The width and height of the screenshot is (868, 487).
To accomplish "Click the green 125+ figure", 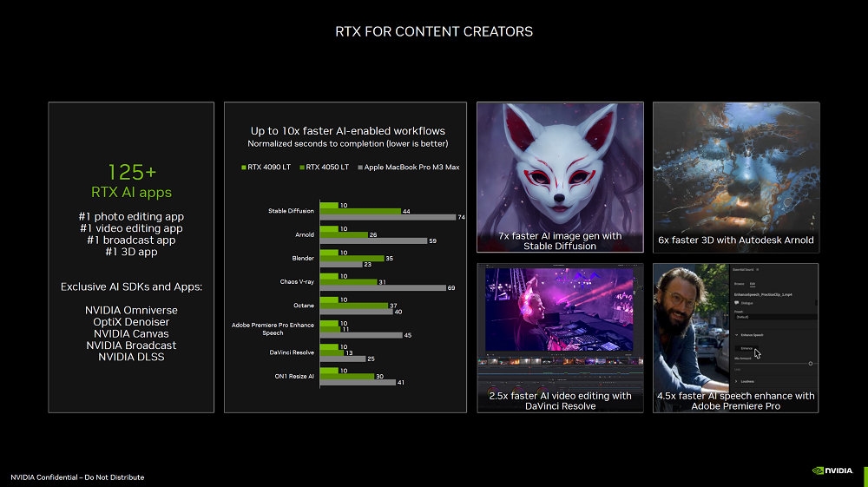I will pos(132,172).
